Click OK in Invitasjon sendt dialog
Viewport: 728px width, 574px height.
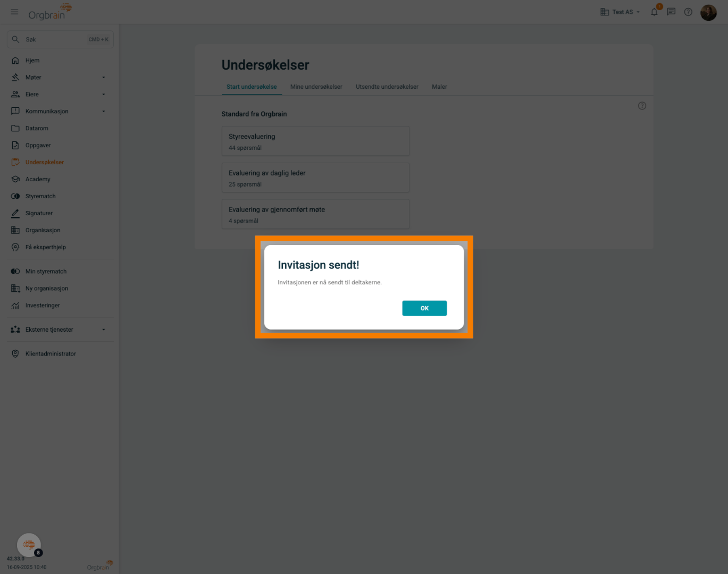tap(424, 308)
